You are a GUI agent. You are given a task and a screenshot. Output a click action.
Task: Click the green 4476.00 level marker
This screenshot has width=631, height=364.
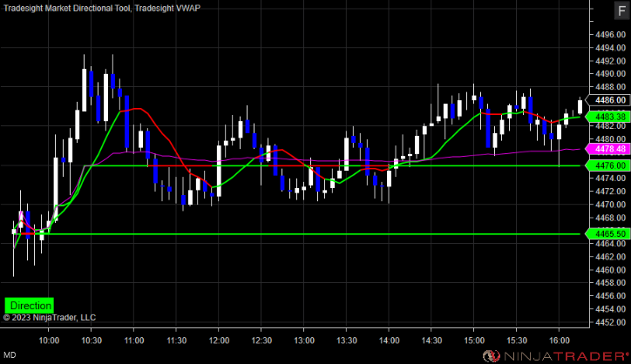(608, 165)
